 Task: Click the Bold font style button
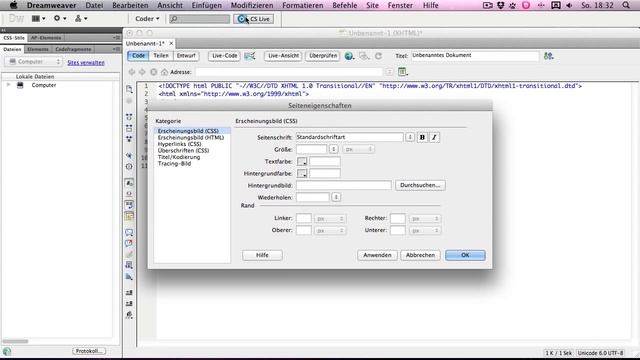click(x=422, y=138)
